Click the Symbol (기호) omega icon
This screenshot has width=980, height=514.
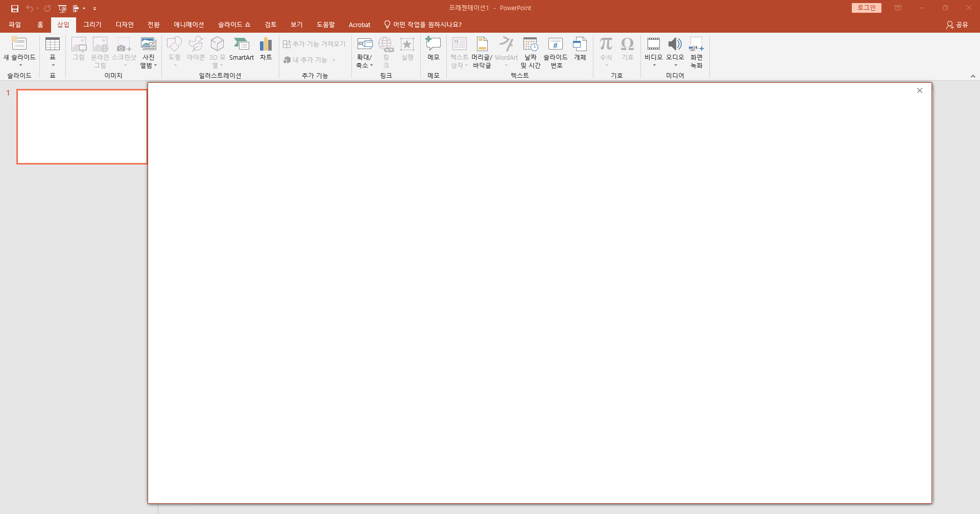(x=628, y=44)
